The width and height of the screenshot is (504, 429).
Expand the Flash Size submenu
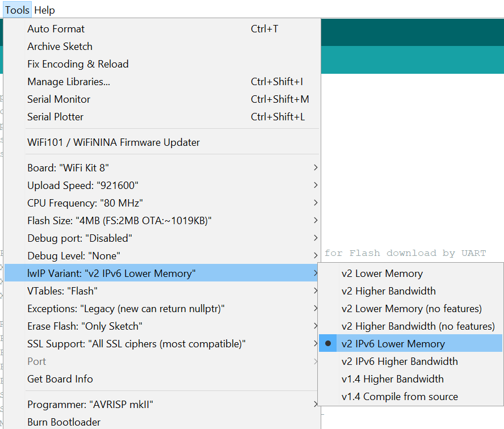[162, 220]
